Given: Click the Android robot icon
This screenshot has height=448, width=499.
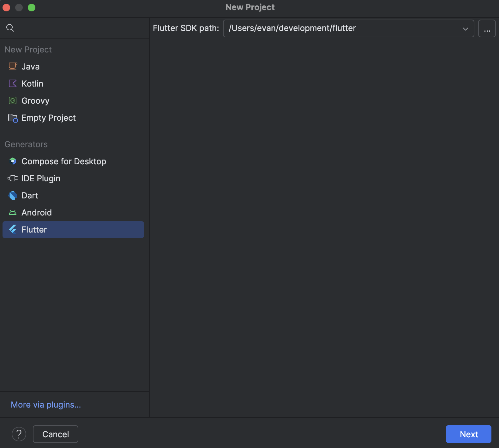Looking at the screenshot, I should 13,212.
